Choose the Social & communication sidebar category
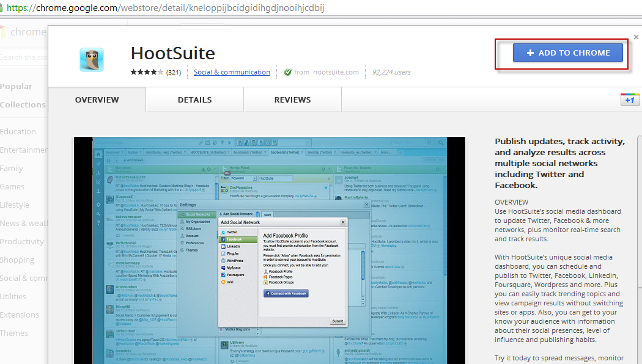This screenshot has height=364, width=642. 24,278
